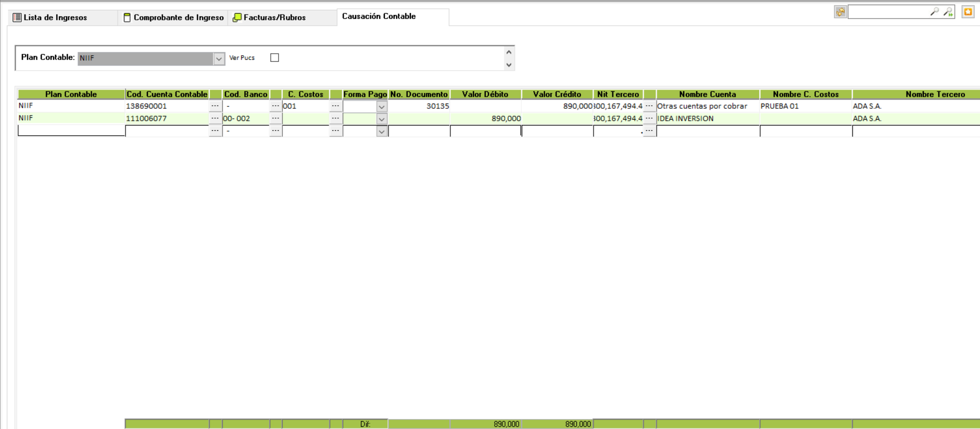Click the IDEA INVERSION account name cell

pos(708,119)
